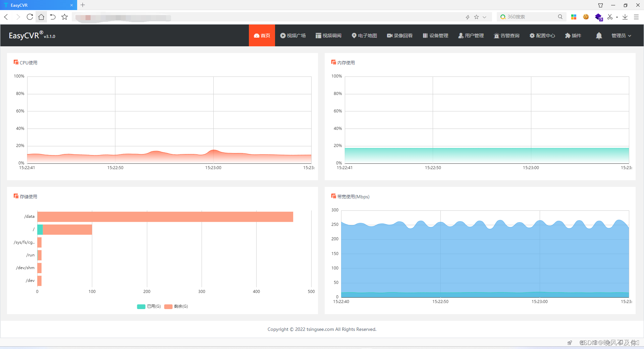Go to 设备管理 page
Viewport: 644px width, 349px height.
click(x=435, y=36)
